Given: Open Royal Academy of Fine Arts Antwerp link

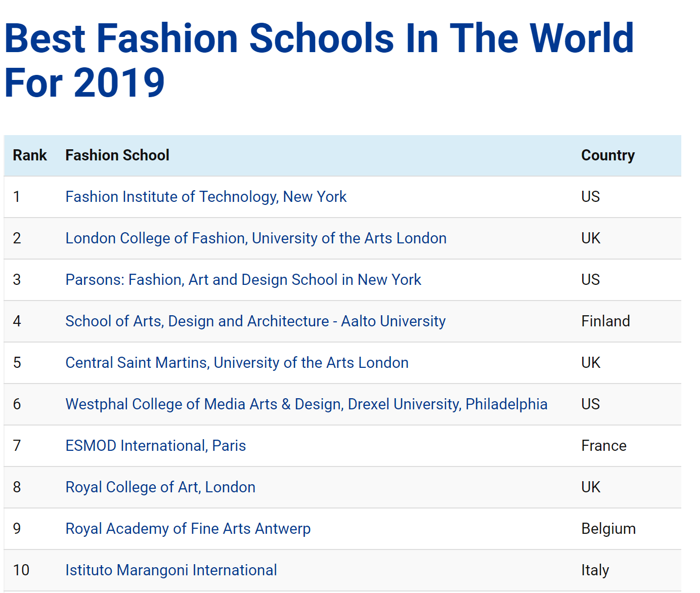Looking at the screenshot, I should (x=188, y=529).
